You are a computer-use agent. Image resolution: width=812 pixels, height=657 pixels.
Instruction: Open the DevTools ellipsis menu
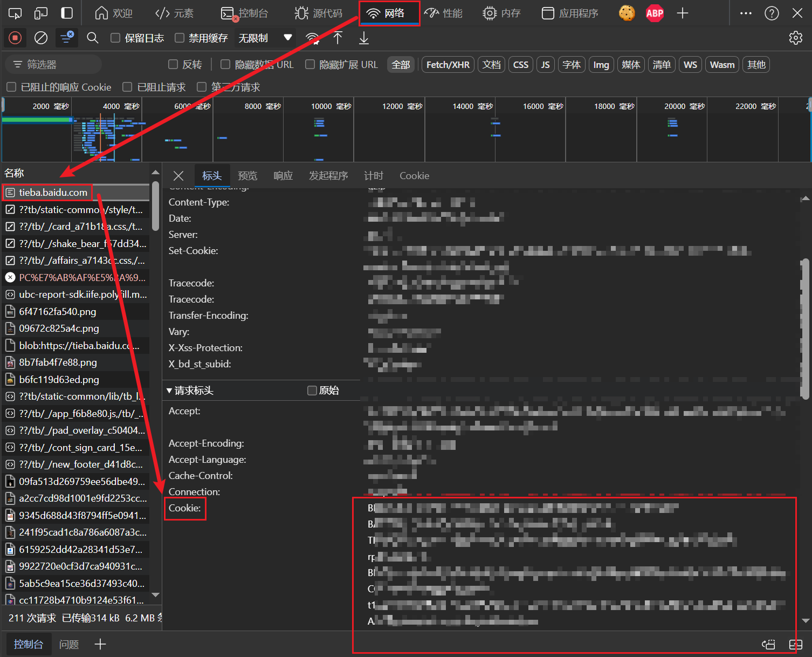(746, 13)
